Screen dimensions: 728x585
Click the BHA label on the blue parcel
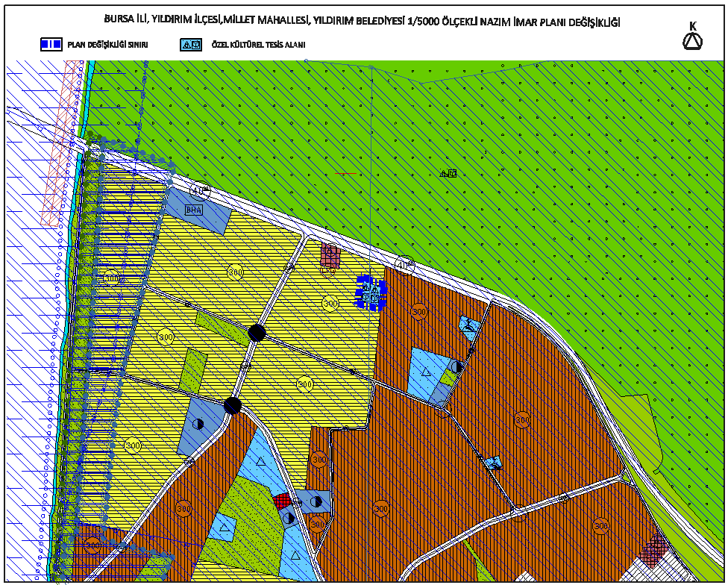[194, 210]
